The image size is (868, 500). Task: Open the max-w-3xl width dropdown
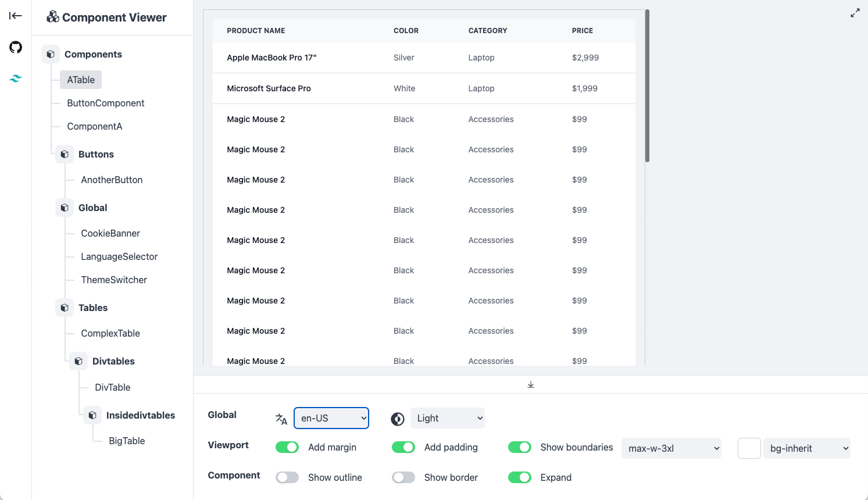coord(671,448)
